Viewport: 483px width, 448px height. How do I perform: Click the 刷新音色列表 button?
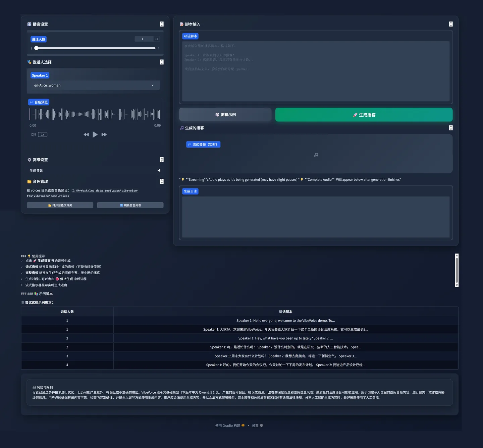130,205
